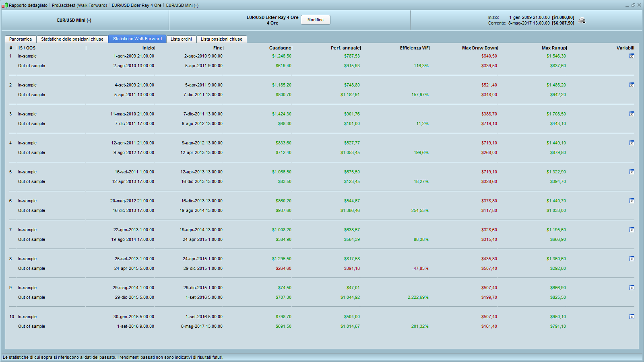Viewport: 644px width, 362px height.
Task: Click the Max Runup column header
Action: pyautogui.click(x=554, y=48)
